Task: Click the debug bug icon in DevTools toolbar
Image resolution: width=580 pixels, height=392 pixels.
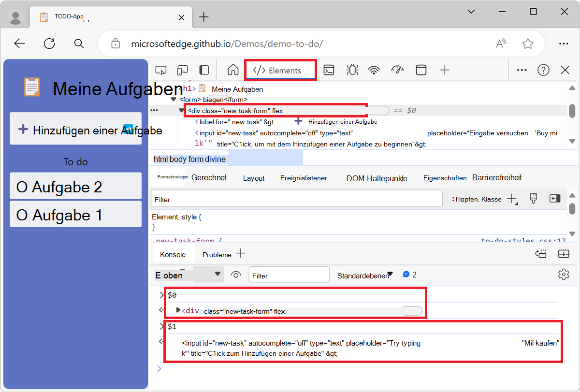Action: pyautogui.click(x=352, y=70)
